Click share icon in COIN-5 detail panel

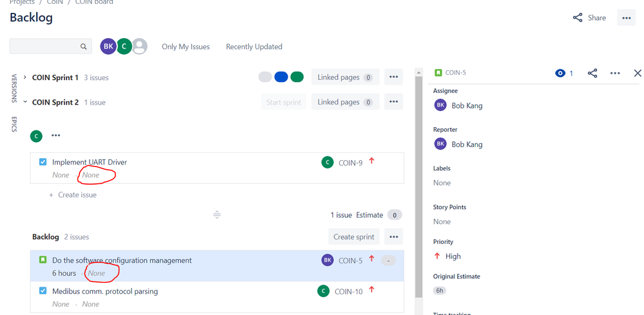coord(592,73)
